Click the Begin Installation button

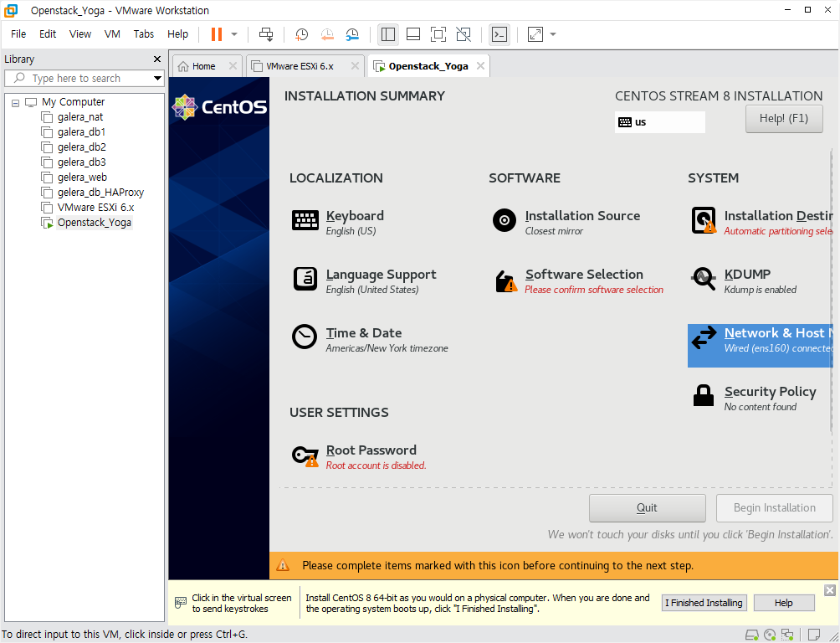(x=774, y=508)
